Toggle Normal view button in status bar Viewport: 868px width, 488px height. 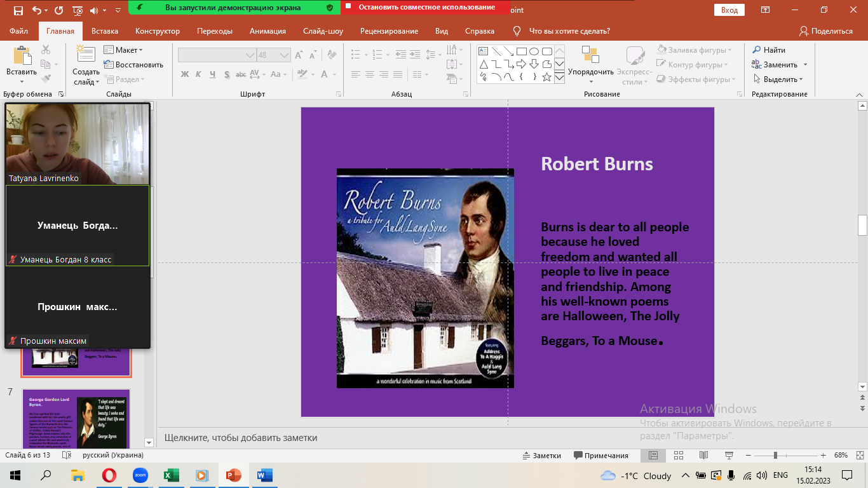653,455
